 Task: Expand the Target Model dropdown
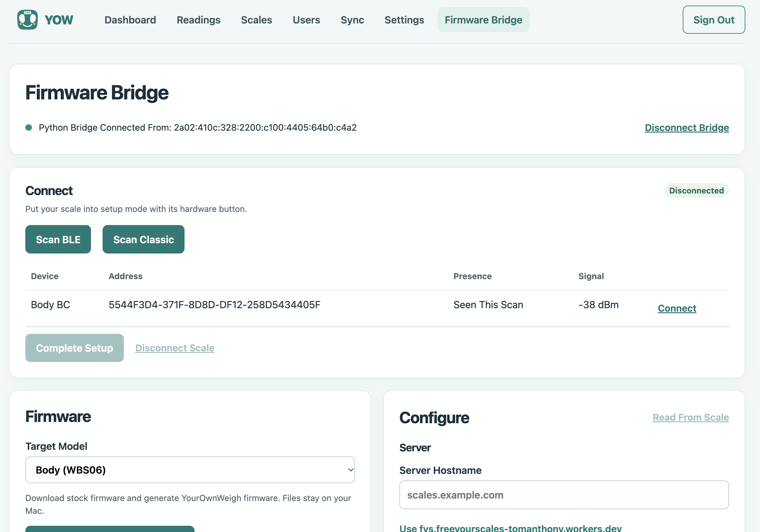click(190, 470)
